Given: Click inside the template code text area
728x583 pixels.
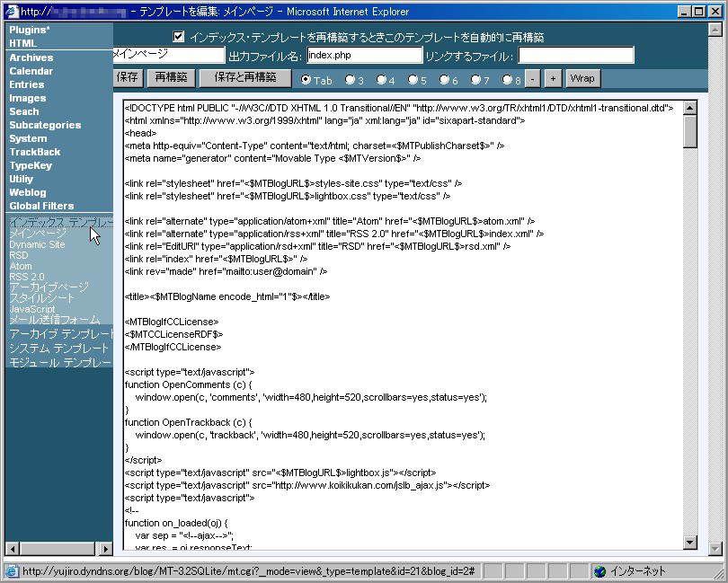Looking at the screenshot, I should pos(403,325).
